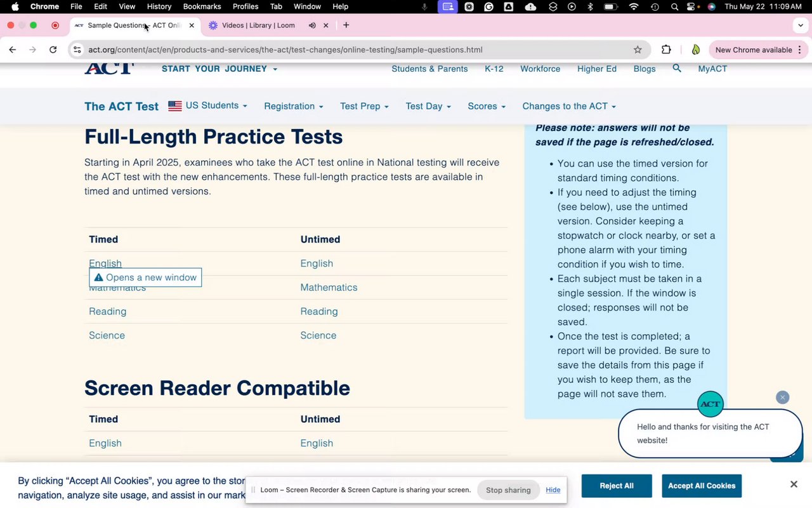Viewport: 812px width, 508px height.
Task: Click the ACT logo in the header
Action: pos(109,69)
